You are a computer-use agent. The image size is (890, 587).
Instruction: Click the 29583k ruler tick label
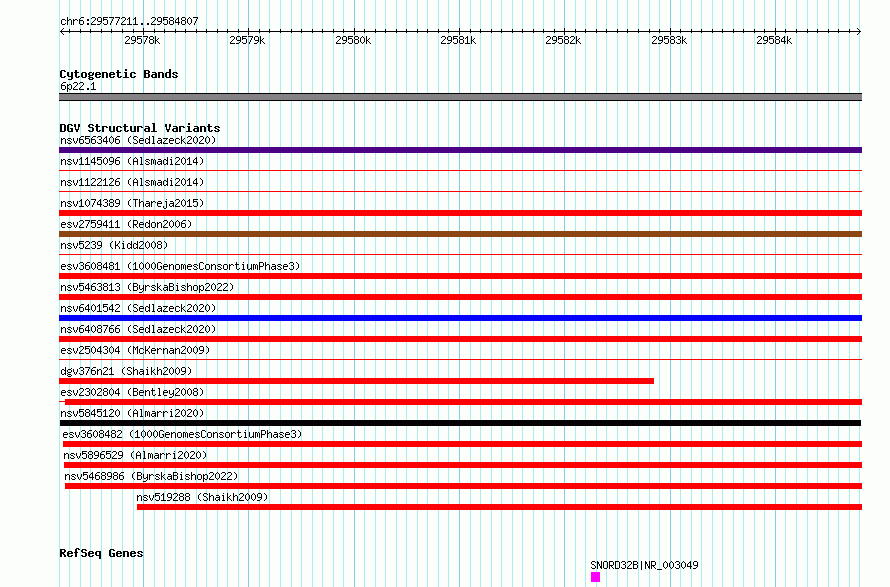click(669, 40)
